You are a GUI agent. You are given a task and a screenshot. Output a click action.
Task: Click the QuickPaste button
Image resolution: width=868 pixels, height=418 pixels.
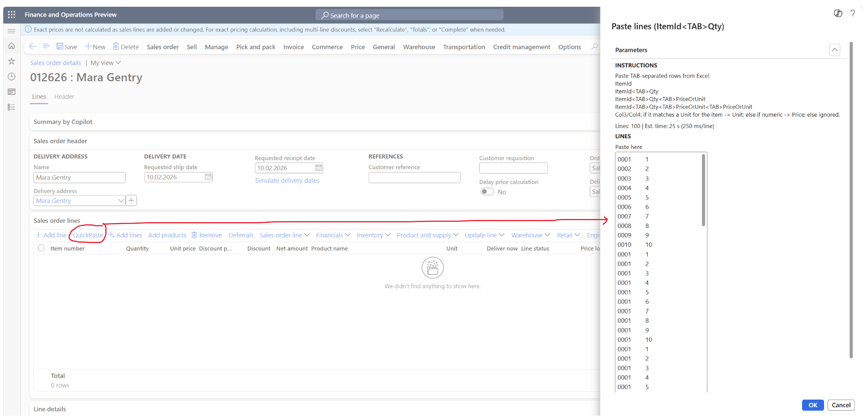88,235
